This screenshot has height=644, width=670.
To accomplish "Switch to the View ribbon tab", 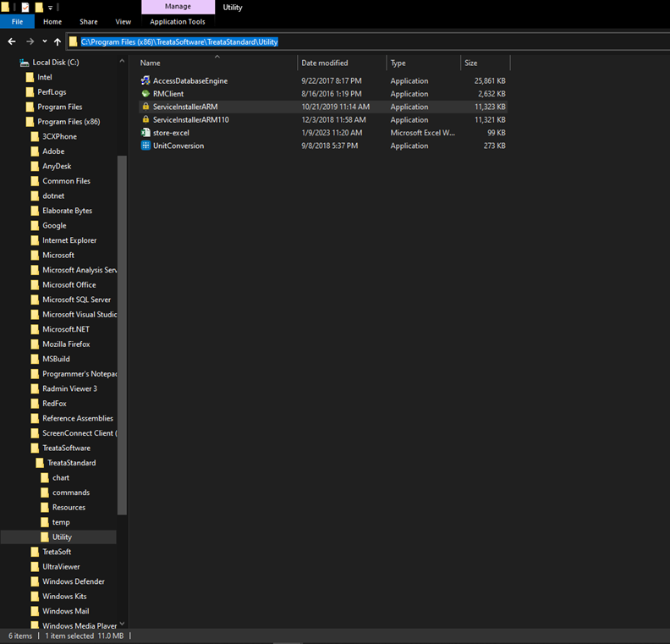I will 123,22.
